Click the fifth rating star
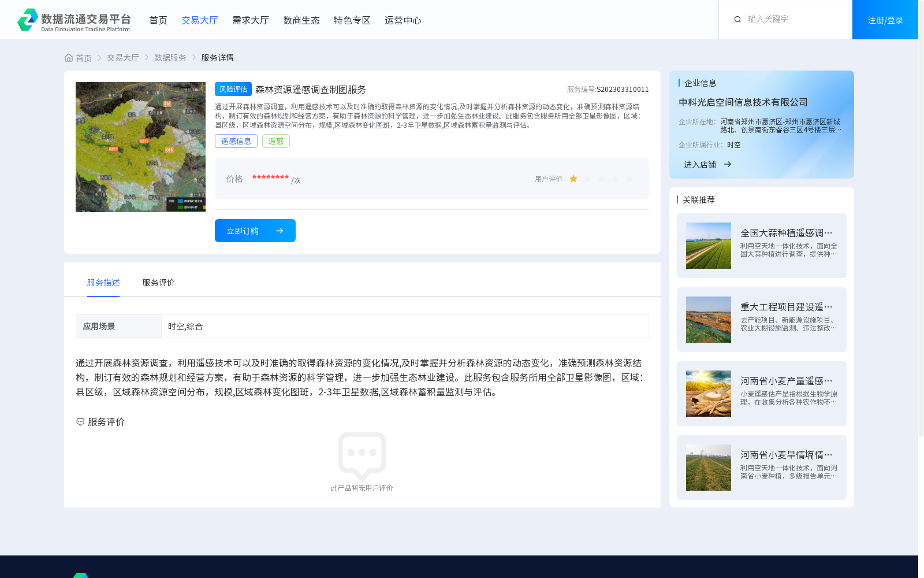This screenshot has height=578, width=924. [x=629, y=179]
